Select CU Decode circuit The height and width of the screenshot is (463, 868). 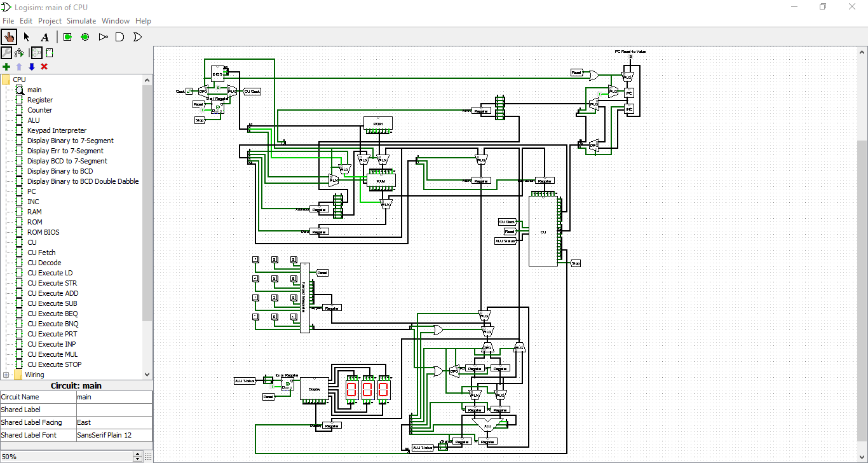coord(44,263)
